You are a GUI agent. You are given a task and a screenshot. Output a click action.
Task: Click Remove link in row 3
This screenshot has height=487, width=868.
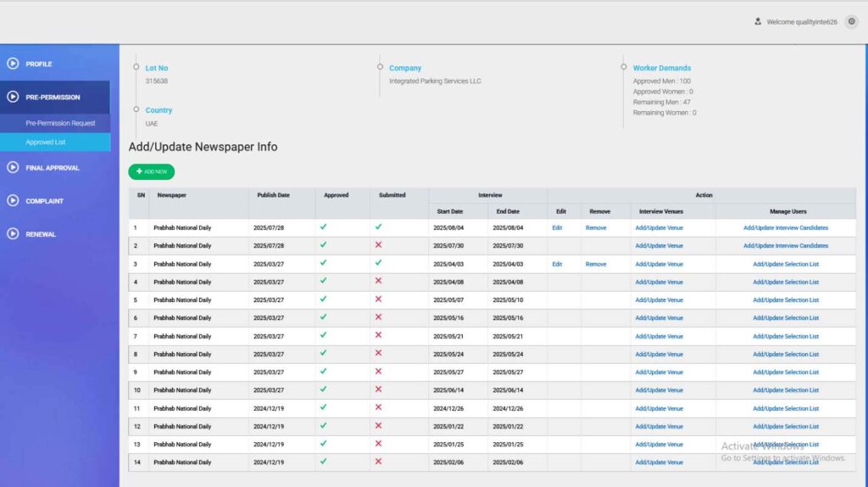[596, 264]
